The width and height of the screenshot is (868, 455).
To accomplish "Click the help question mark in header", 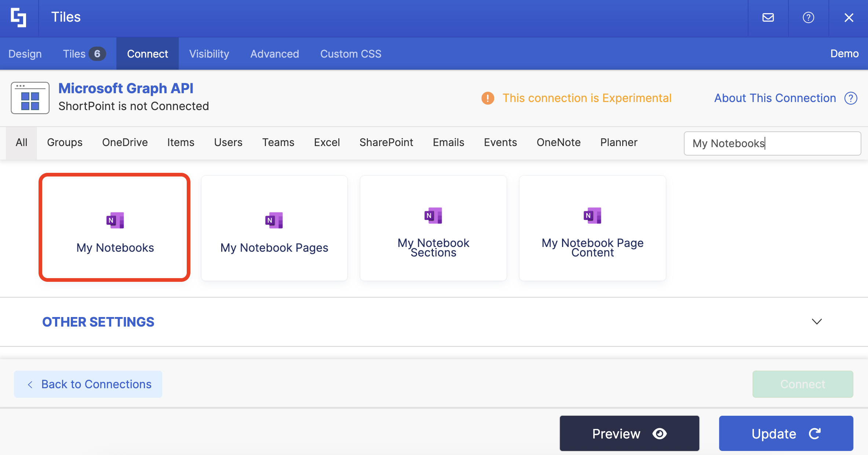I will [x=808, y=18].
